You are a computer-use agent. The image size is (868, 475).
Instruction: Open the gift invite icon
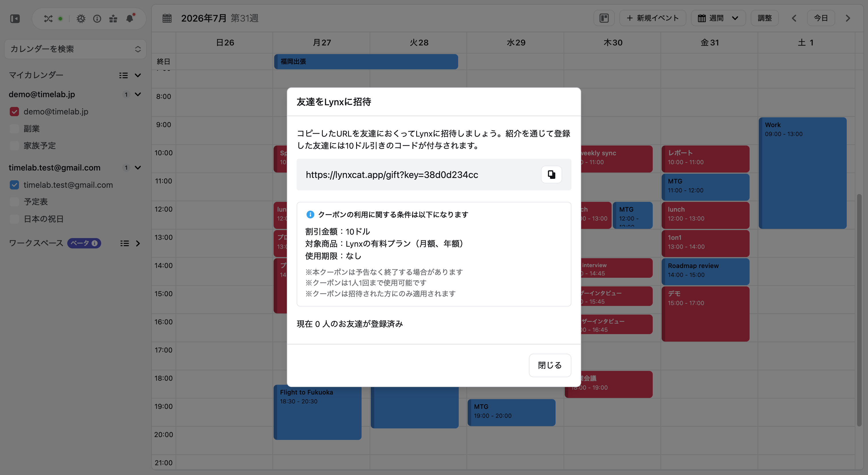113,18
